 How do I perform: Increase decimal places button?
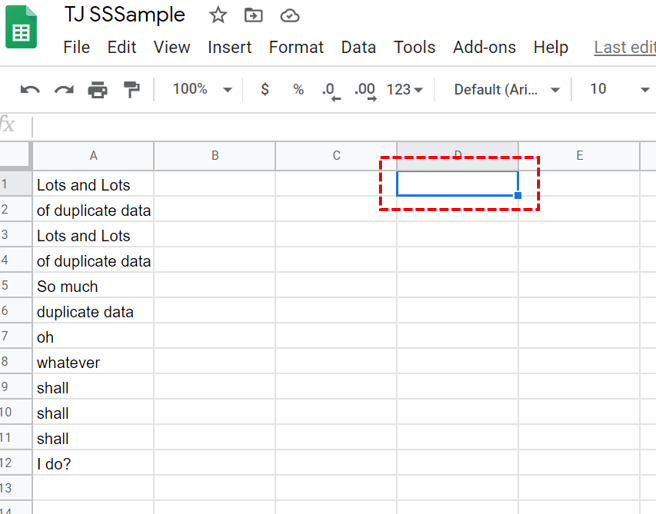[x=365, y=90]
